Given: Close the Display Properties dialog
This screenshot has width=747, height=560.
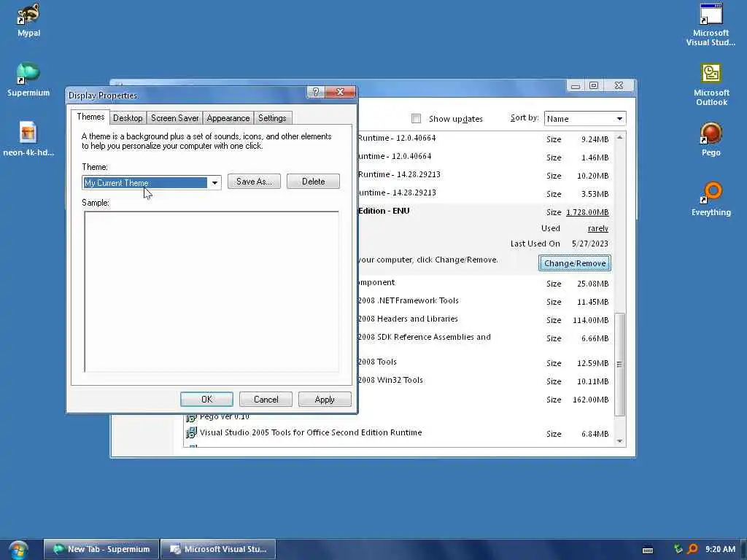Looking at the screenshot, I should pyautogui.click(x=340, y=92).
